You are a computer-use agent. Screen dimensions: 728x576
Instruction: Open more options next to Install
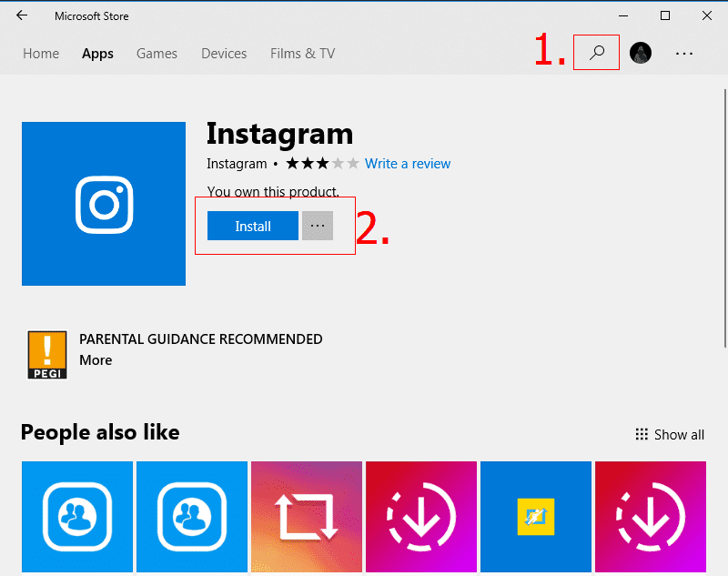(318, 226)
